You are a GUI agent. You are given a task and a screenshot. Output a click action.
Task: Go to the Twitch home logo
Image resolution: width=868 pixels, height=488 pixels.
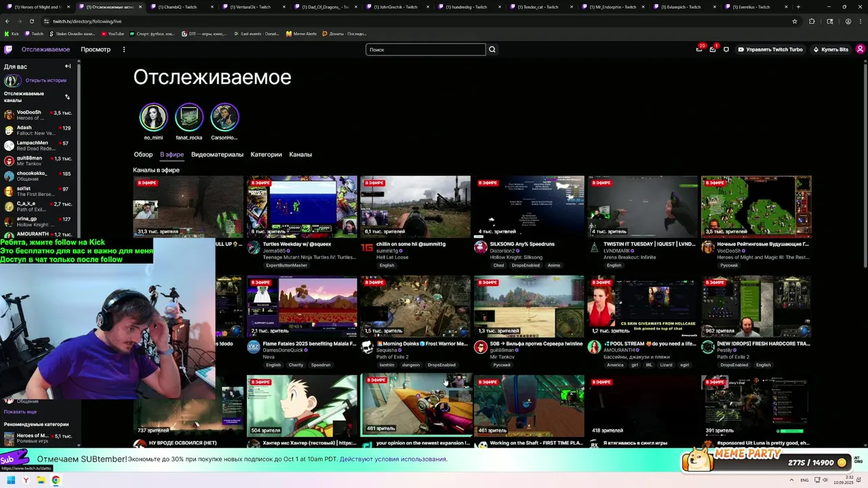8,49
